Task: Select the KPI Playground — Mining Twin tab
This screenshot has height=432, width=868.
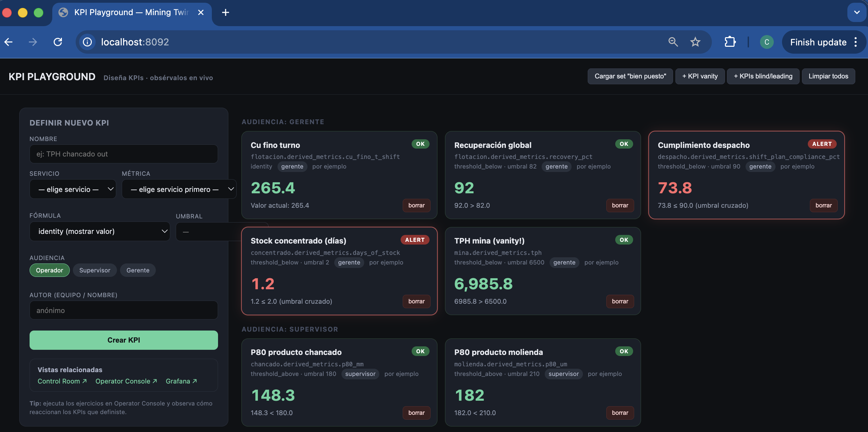Action: pyautogui.click(x=132, y=13)
